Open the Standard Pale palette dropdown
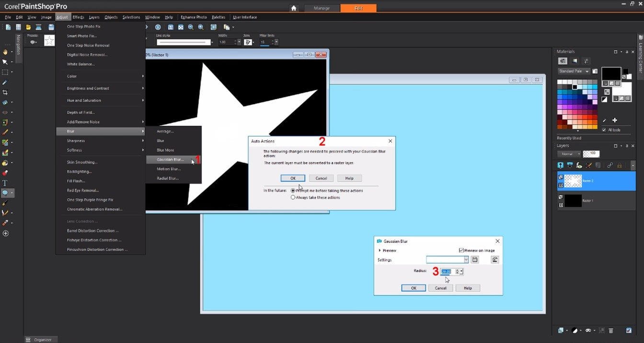 tap(574, 71)
